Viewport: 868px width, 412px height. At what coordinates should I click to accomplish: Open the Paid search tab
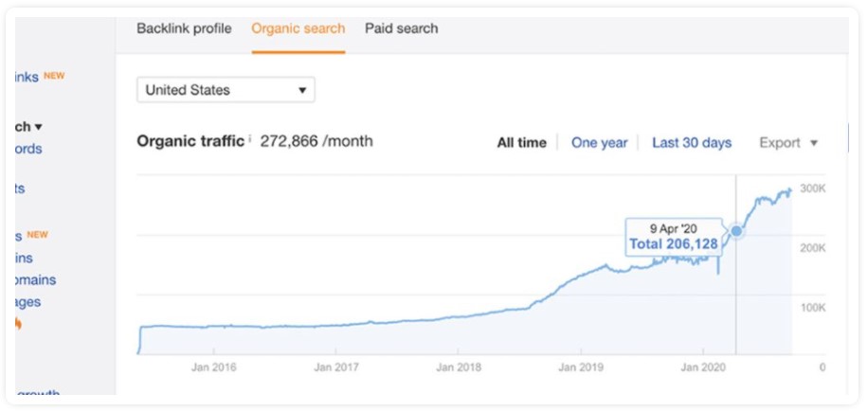click(x=401, y=28)
